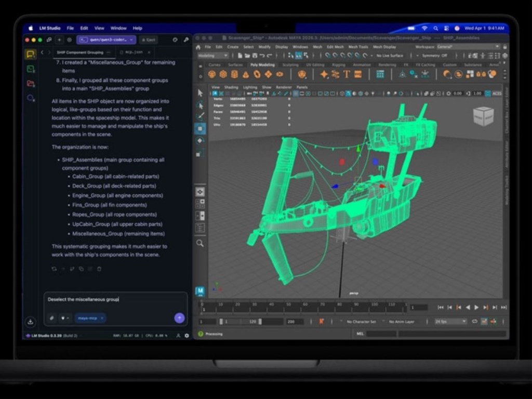Open the downloads icon in LM Studio sidebar
This screenshot has height=399, width=532.
pos(31,321)
